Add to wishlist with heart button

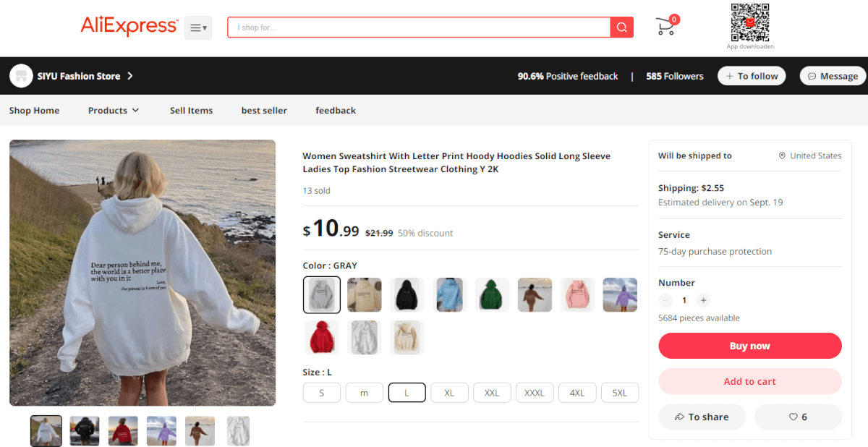click(x=798, y=417)
